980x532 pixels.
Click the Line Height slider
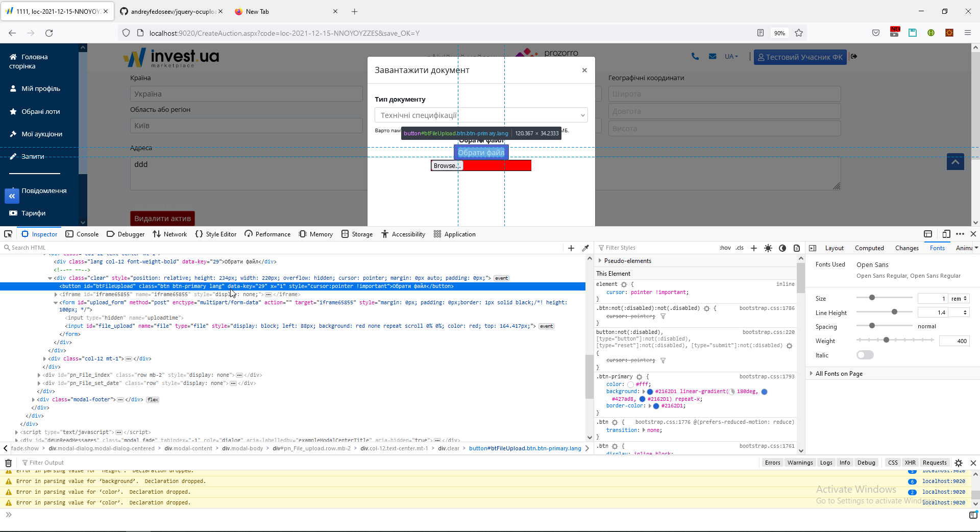pos(884,312)
